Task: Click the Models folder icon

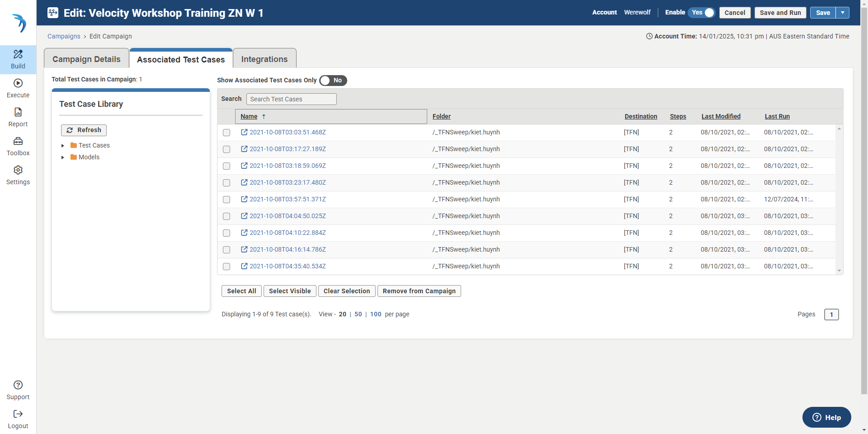Action: point(74,157)
